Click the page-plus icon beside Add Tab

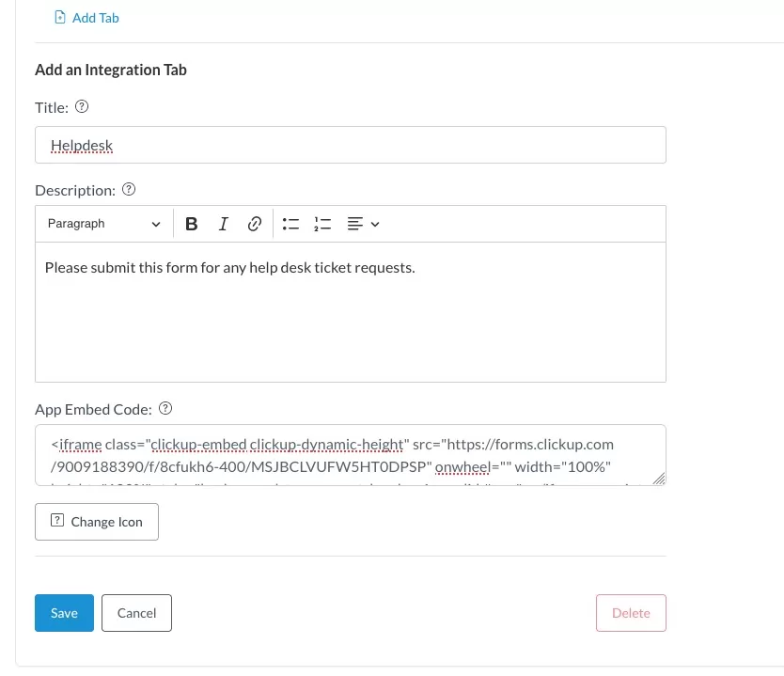pos(60,18)
